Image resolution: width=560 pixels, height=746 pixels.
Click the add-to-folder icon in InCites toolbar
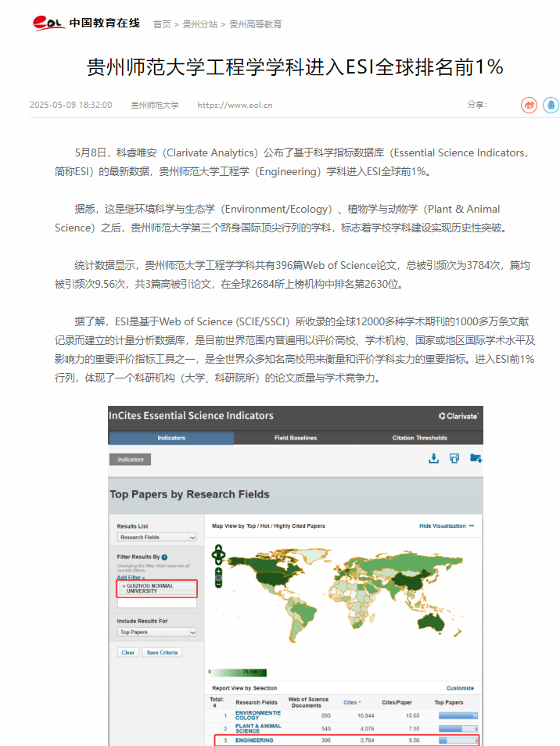point(476,458)
